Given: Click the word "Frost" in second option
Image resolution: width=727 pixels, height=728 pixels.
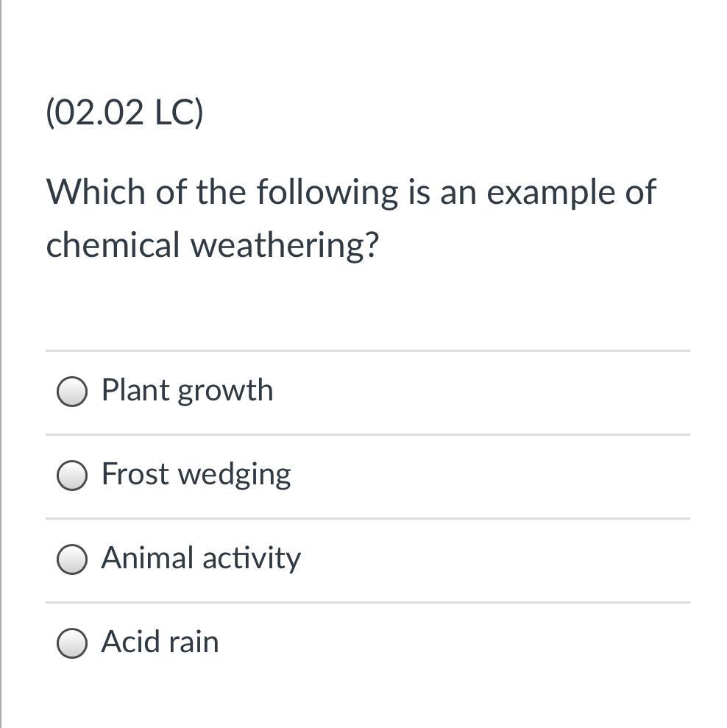Looking at the screenshot, I should [135, 474].
